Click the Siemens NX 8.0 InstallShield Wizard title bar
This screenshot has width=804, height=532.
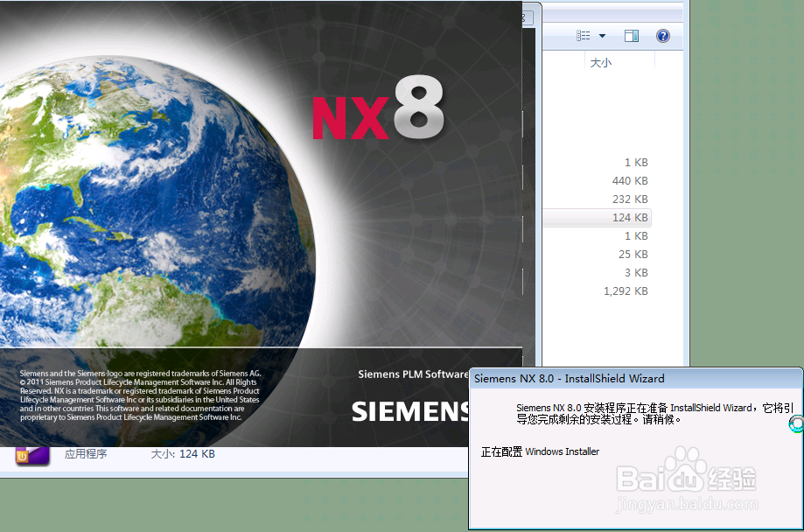pos(636,379)
